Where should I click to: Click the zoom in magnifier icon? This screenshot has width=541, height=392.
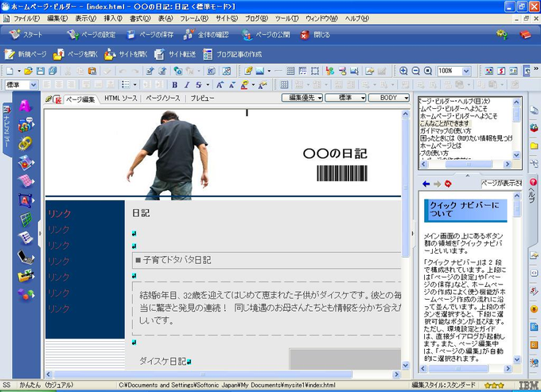tap(403, 71)
